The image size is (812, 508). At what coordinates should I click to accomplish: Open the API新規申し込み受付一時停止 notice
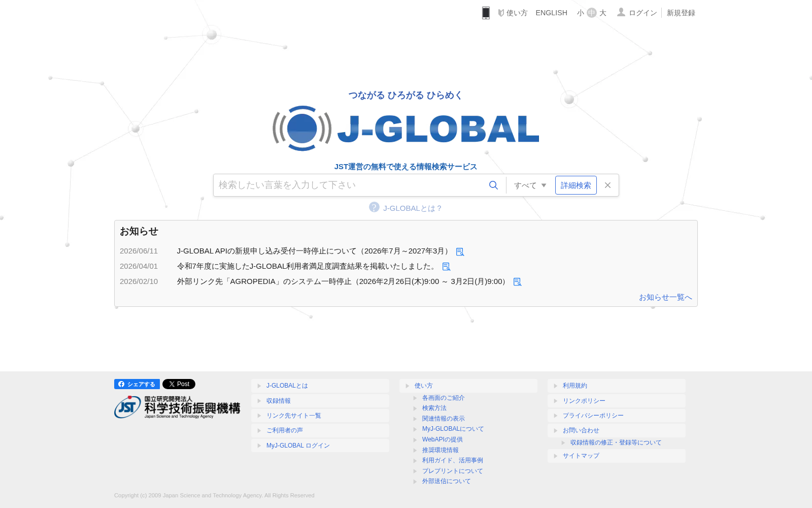pos(313,251)
